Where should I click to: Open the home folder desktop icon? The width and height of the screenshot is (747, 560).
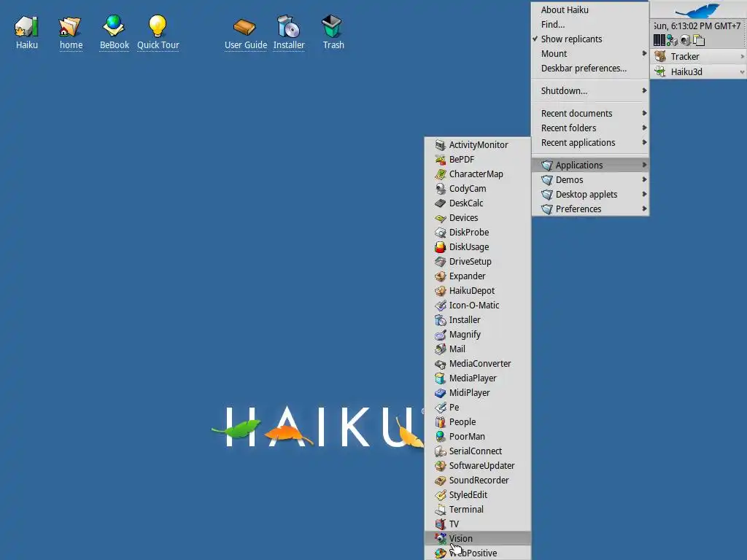[71, 32]
